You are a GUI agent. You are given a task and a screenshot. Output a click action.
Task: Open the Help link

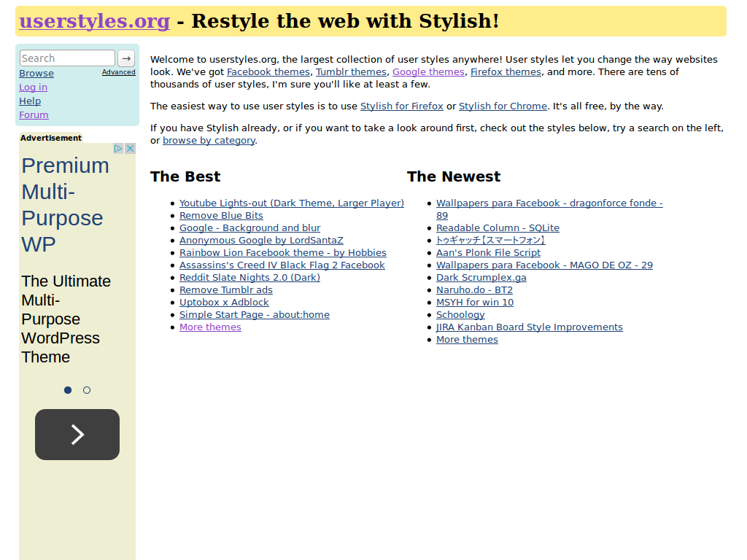(30, 101)
